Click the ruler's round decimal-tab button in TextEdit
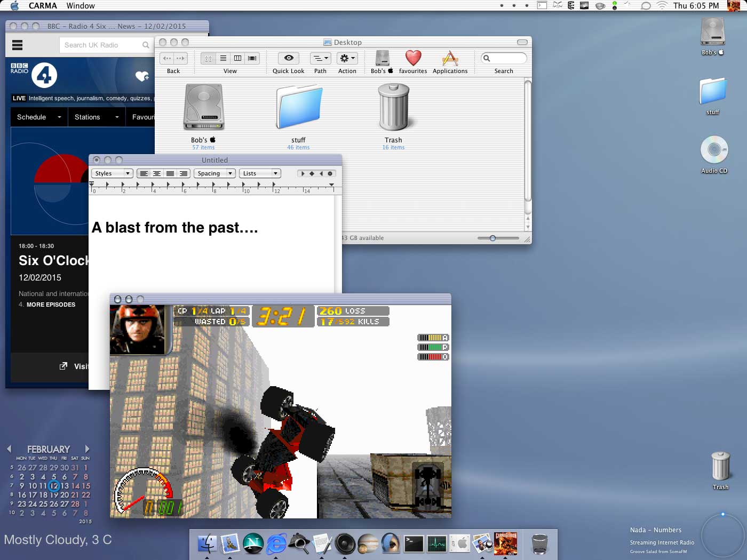Screen dimensions: 747x560 [x=330, y=173]
